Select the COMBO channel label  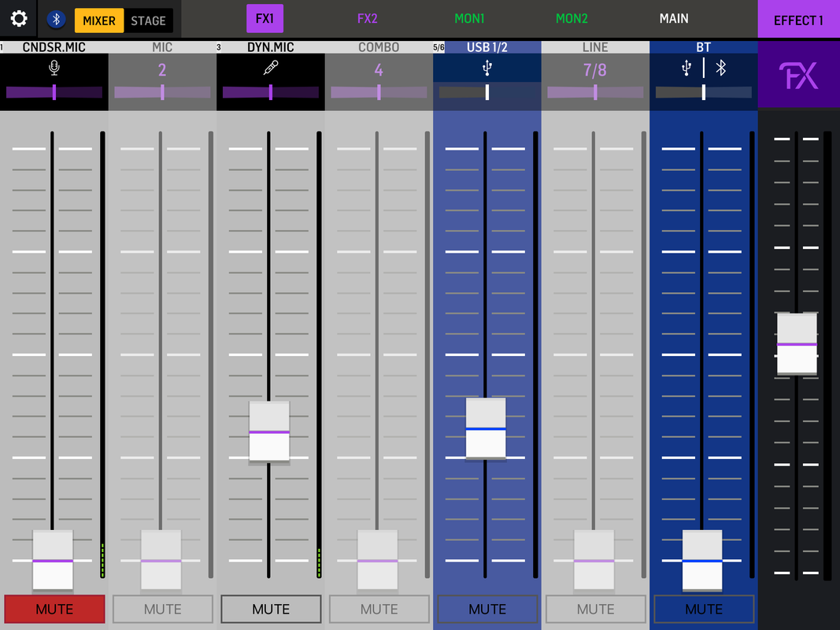(x=379, y=47)
